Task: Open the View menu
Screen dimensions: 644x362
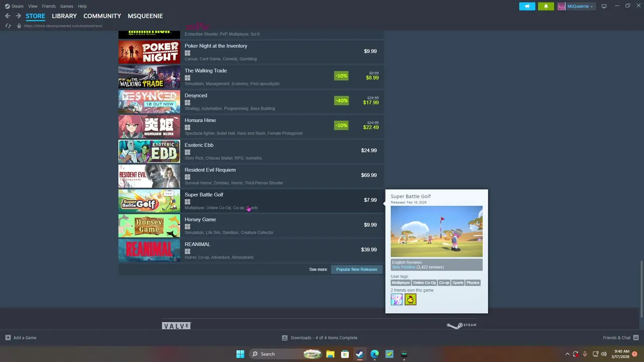Action: point(33,6)
